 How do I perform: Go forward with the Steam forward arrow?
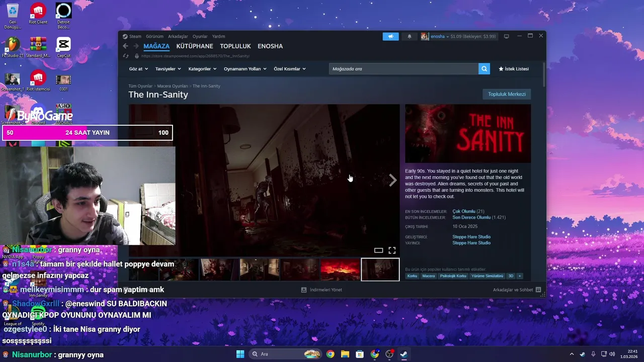[136, 46]
